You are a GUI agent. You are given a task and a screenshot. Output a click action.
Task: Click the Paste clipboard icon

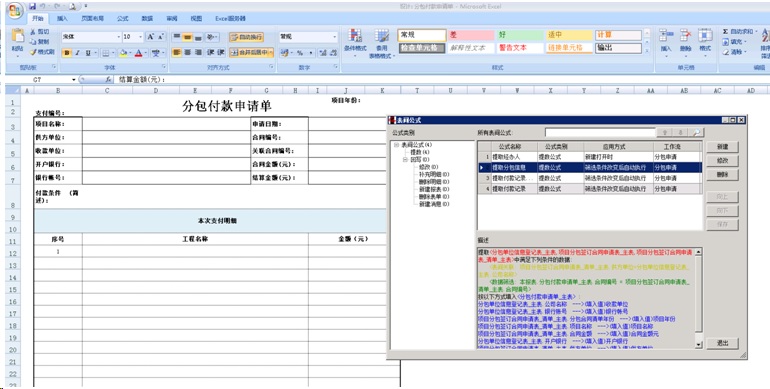[x=18, y=35]
